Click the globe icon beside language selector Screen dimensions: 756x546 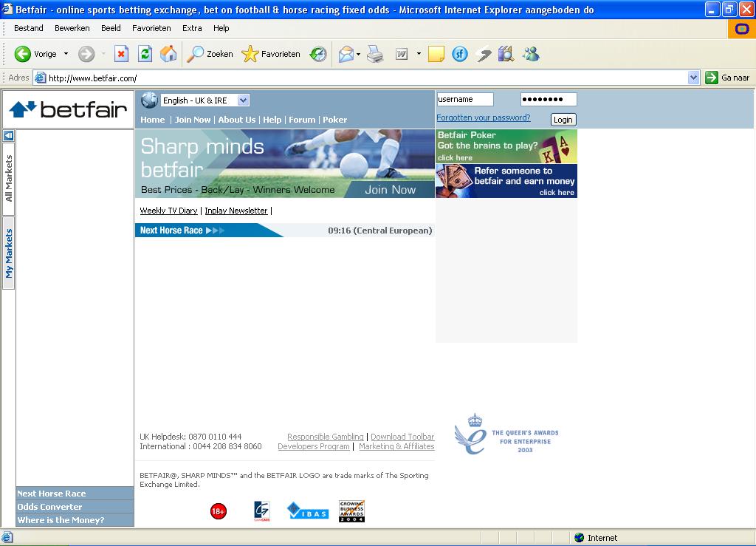tap(149, 100)
